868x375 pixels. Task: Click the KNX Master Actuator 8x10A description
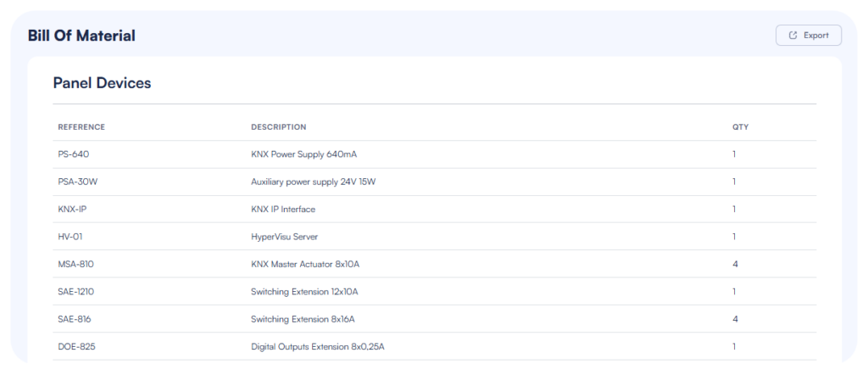coord(305,264)
